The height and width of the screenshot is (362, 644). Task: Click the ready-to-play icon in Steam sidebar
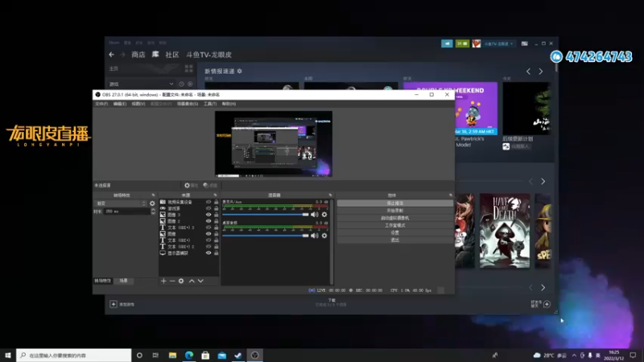190,84
